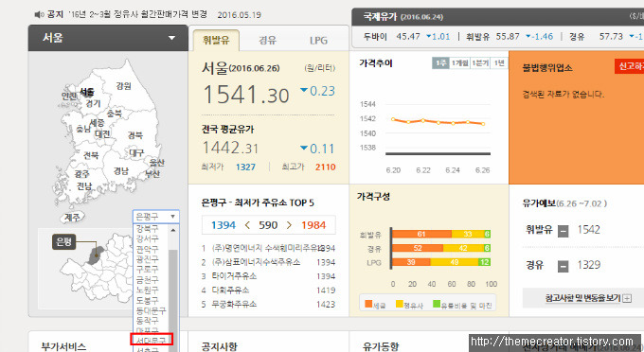Open the 은평구 district combo box
Screen dimensions: 644x352
click(x=155, y=216)
